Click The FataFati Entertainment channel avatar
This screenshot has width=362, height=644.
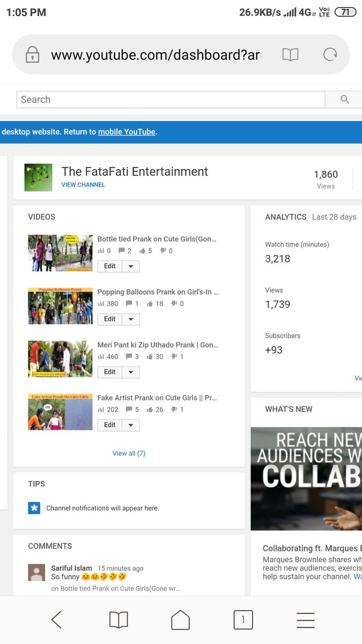[39, 178]
